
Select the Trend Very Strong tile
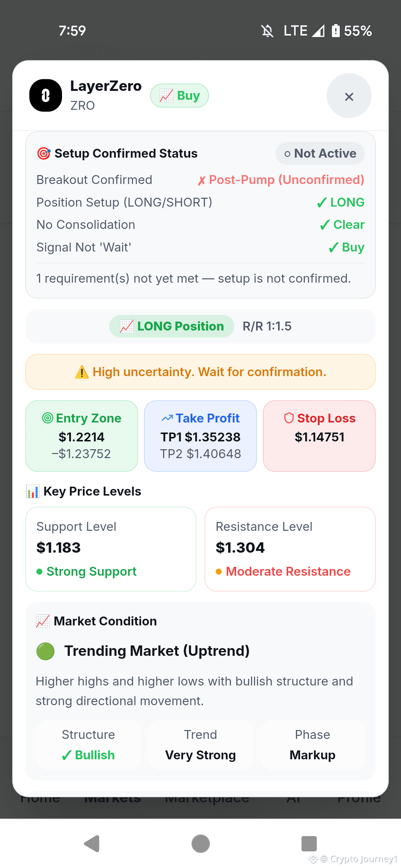[200, 744]
